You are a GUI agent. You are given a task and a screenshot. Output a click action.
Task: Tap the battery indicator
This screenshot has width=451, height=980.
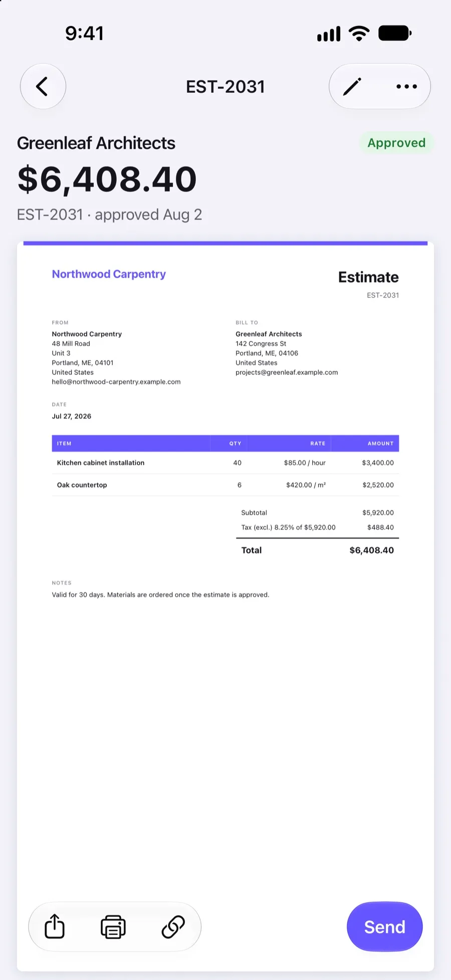pyautogui.click(x=395, y=34)
